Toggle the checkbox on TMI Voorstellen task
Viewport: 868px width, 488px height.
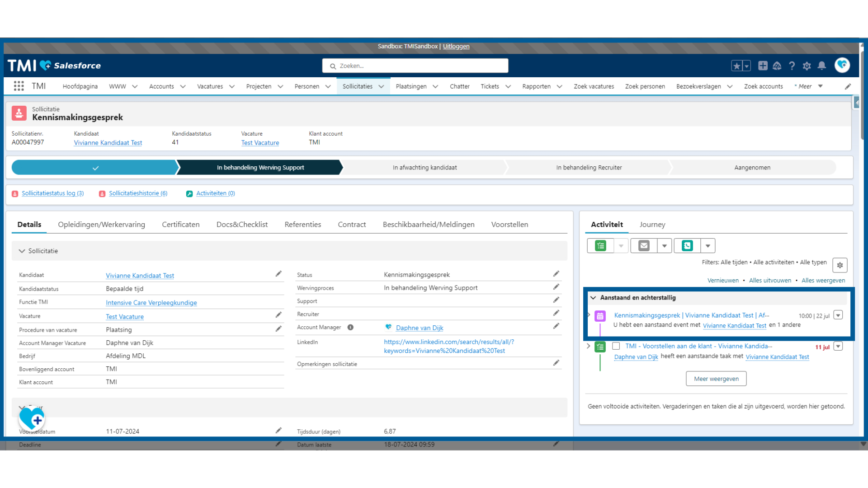point(617,346)
